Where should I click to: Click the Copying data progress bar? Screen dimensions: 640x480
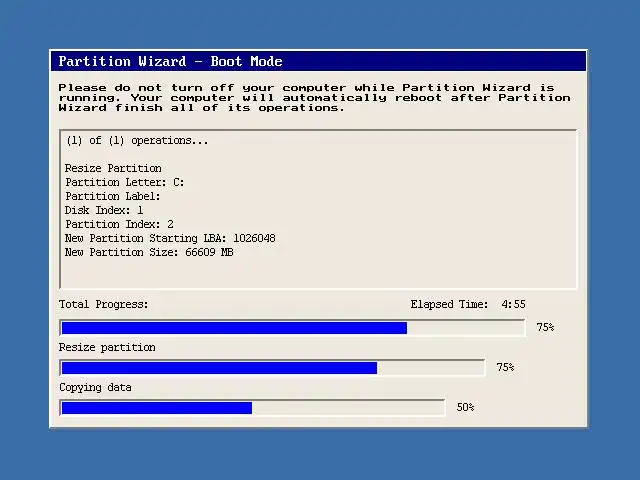coord(252,408)
